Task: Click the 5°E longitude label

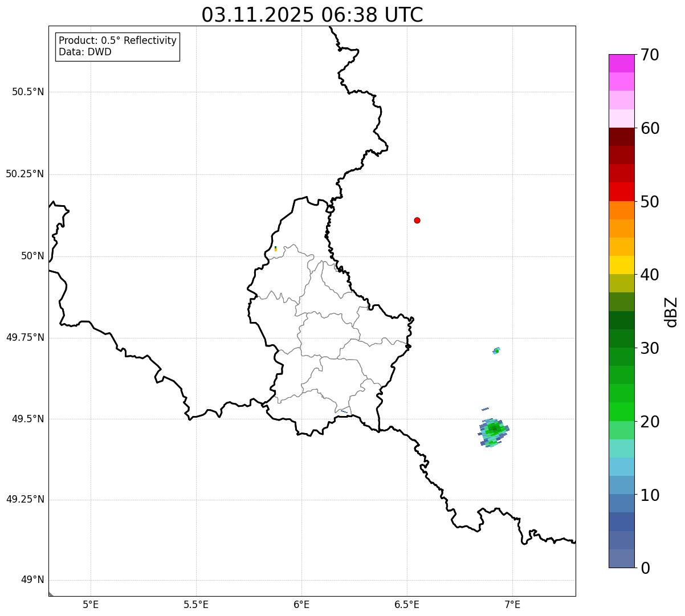Action: tap(91, 605)
